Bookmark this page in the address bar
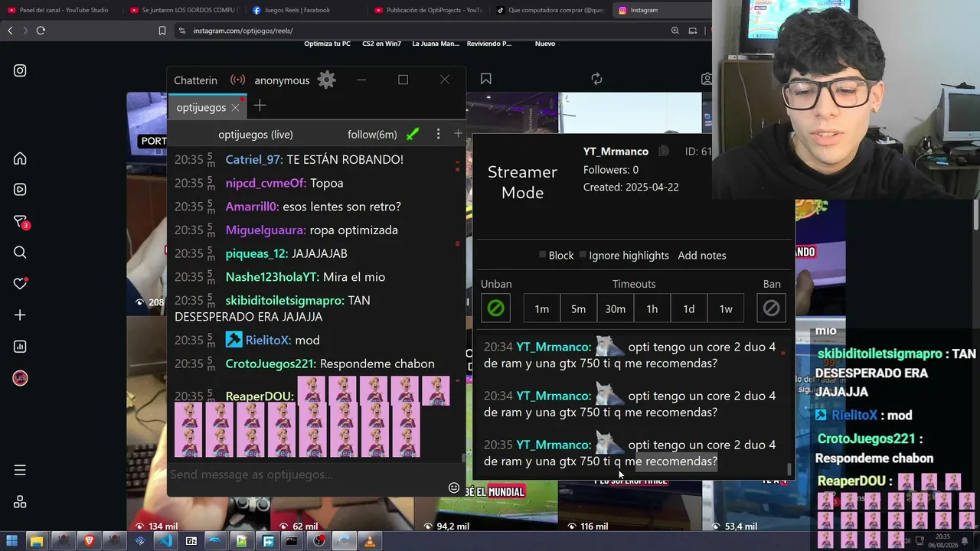This screenshot has width=980, height=551. (x=162, y=31)
